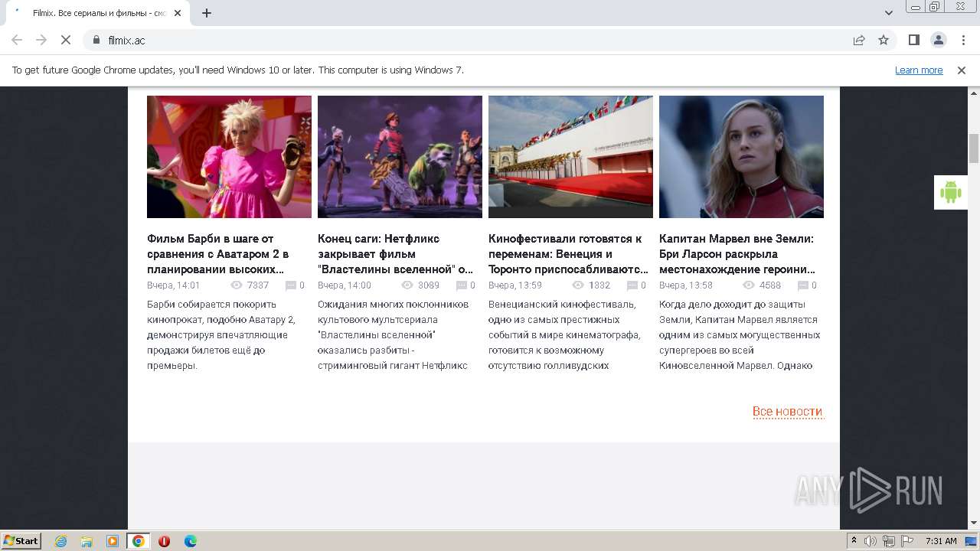Click the views eye icon showing 4588
This screenshot has height=551, width=980.
point(749,285)
